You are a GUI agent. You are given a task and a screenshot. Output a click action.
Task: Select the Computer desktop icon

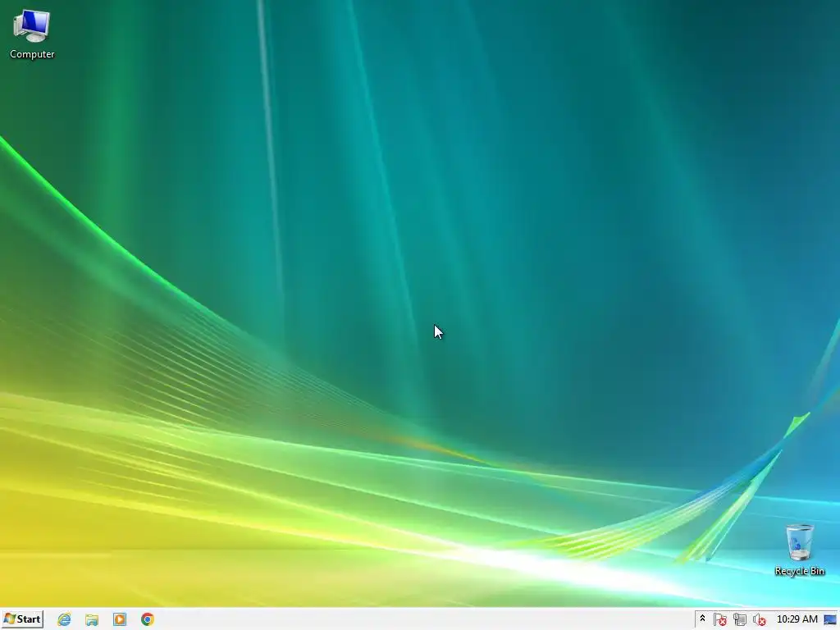click(32, 34)
